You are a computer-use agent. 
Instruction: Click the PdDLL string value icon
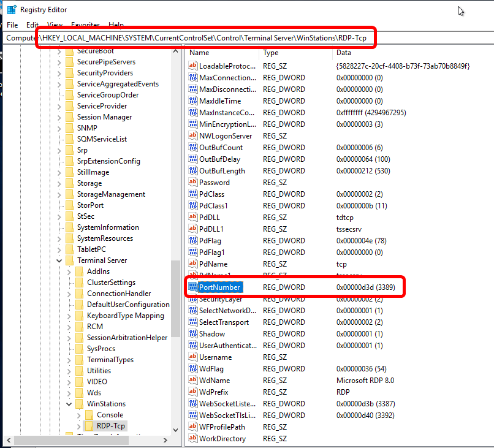coord(193,217)
